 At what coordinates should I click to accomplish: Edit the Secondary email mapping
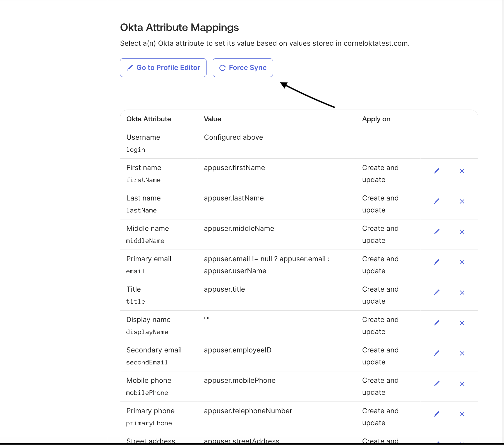click(437, 353)
